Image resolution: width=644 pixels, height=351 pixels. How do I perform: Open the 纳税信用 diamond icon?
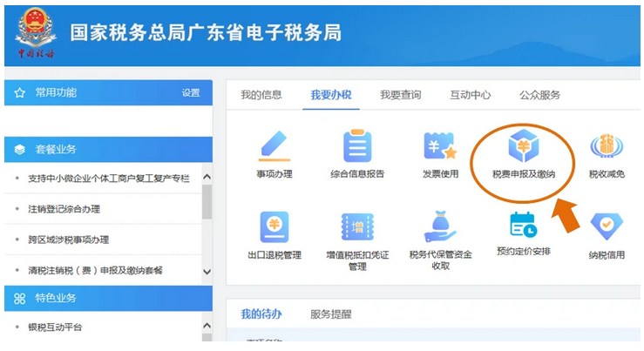(607, 226)
